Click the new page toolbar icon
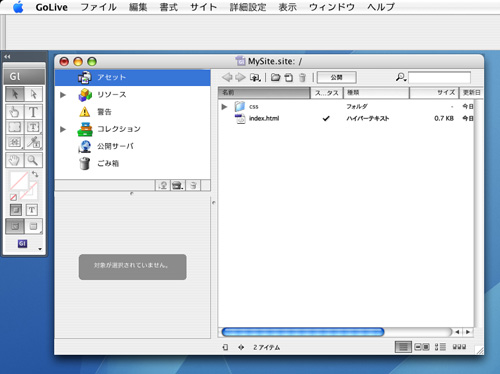 tap(289, 78)
